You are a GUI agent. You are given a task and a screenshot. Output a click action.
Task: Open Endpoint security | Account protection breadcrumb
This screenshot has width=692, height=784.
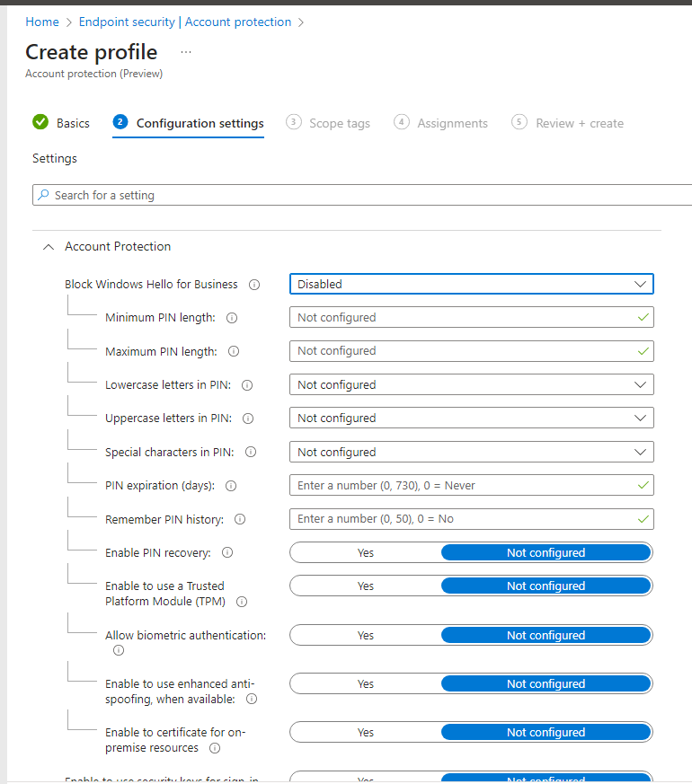click(x=185, y=22)
